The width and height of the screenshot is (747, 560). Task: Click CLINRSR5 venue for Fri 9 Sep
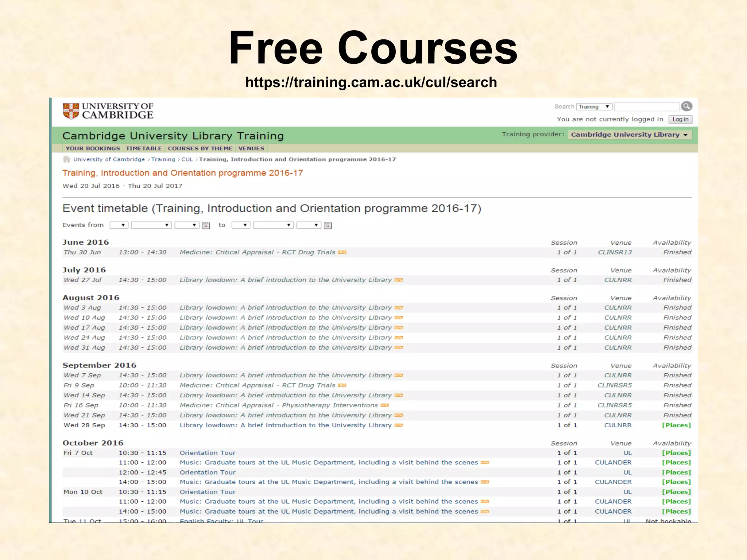615,385
